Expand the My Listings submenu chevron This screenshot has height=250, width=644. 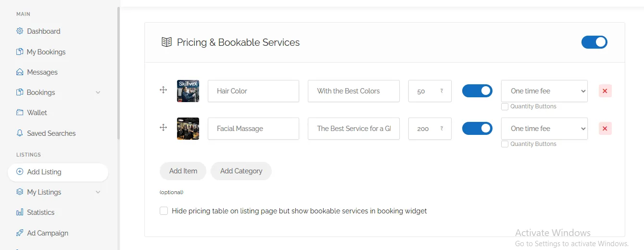point(98,192)
